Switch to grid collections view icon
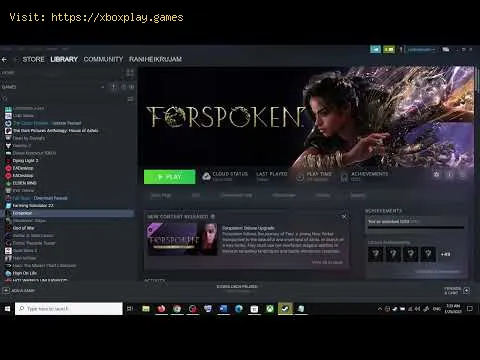Screen dimensions: 480x360 click(130, 73)
